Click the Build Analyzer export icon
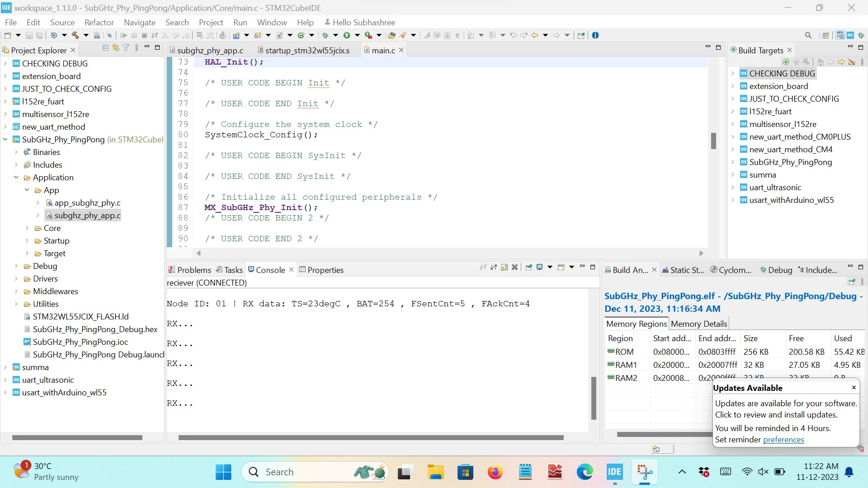This screenshot has height=488, width=868. pyautogui.click(x=852, y=282)
